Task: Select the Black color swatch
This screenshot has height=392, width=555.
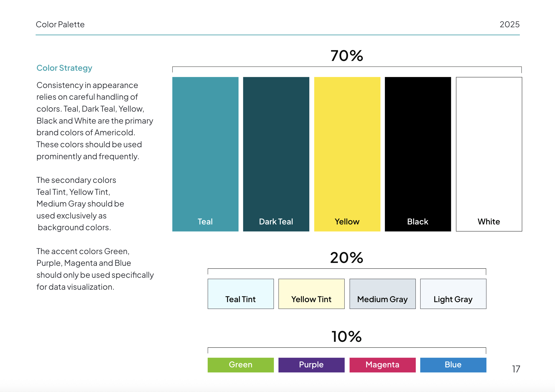Action: point(418,154)
